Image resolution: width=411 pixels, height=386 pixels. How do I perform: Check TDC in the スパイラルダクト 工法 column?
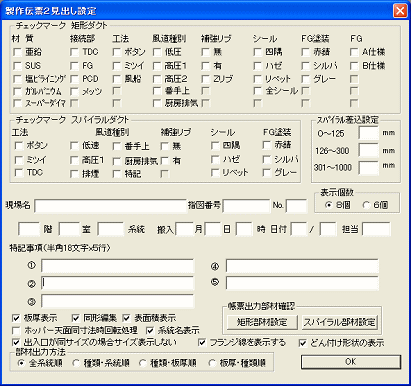click(x=19, y=173)
